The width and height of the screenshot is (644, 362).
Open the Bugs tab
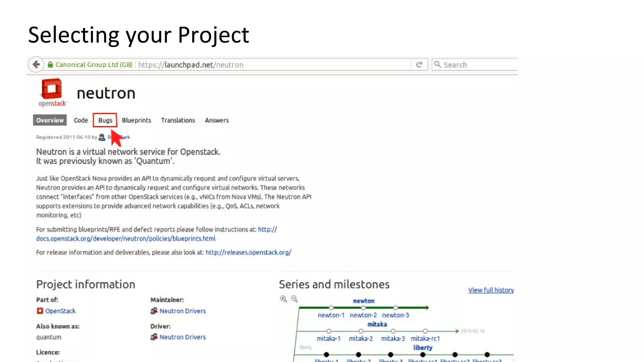point(105,120)
